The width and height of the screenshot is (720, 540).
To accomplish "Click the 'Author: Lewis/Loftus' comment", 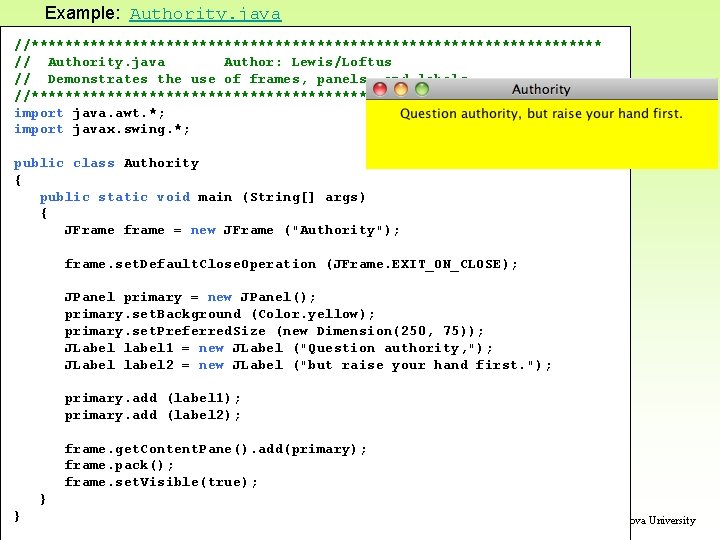I will (x=308, y=62).
